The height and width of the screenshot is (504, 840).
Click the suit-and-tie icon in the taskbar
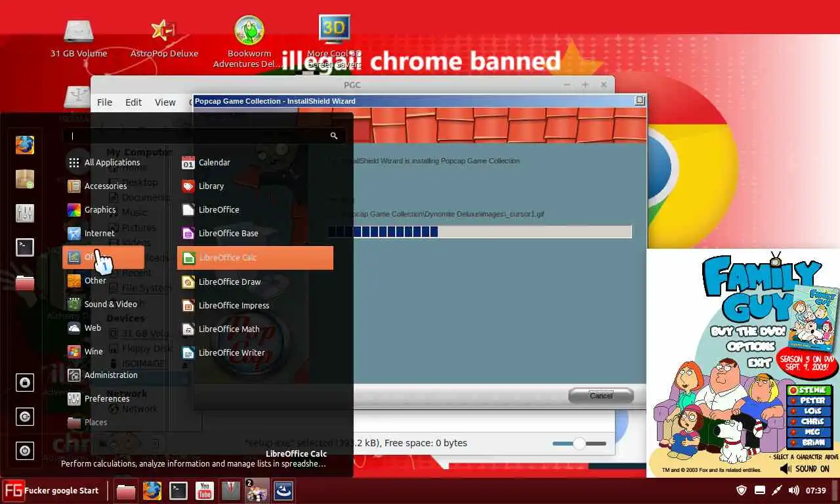231,491
